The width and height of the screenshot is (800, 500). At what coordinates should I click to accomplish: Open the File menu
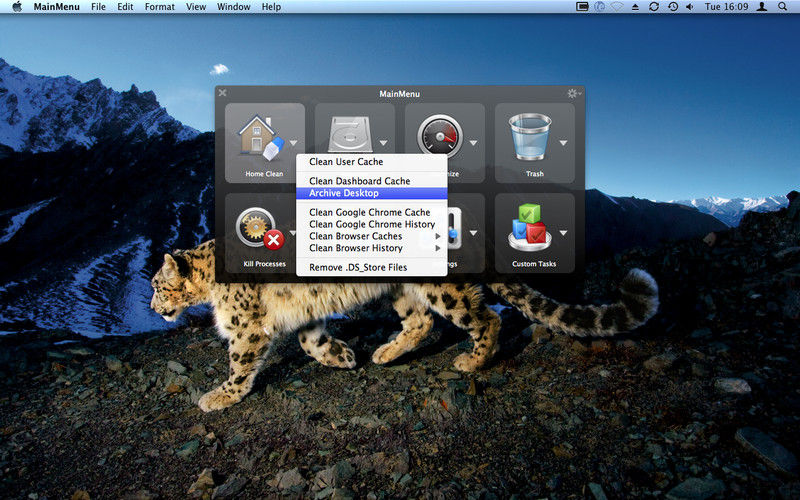98,7
